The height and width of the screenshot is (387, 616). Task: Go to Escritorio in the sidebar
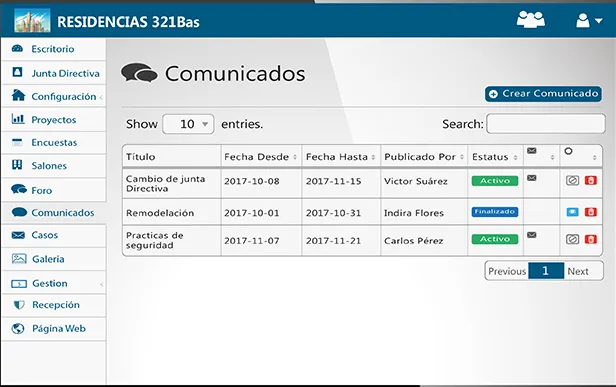click(53, 49)
